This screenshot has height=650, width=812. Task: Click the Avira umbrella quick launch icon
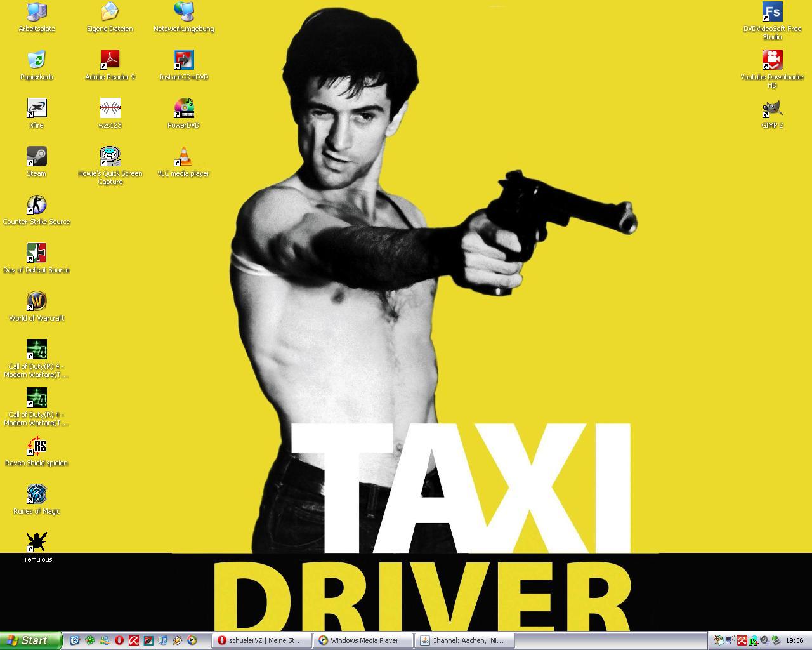[x=134, y=640]
